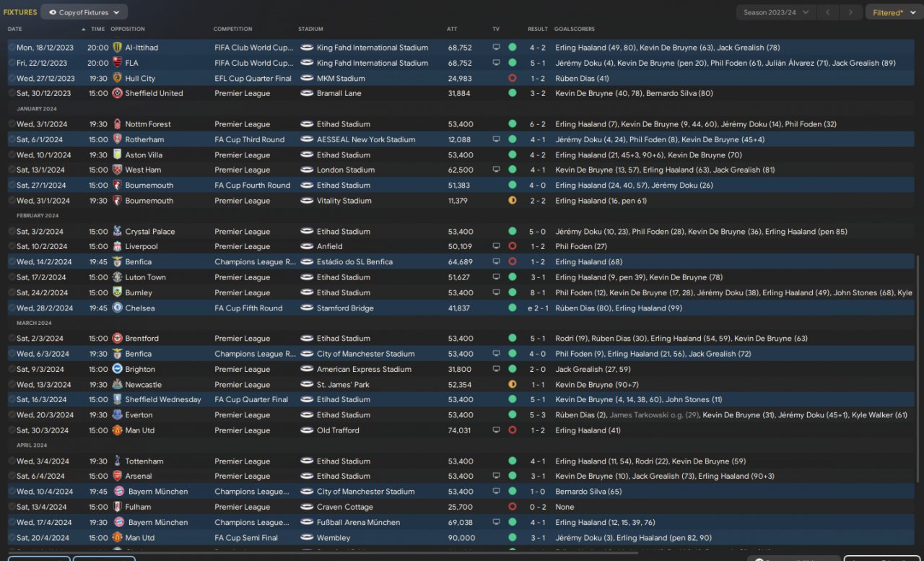Click the loss indicator on the Hull City row

pyautogui.click(x=513, y=78)
